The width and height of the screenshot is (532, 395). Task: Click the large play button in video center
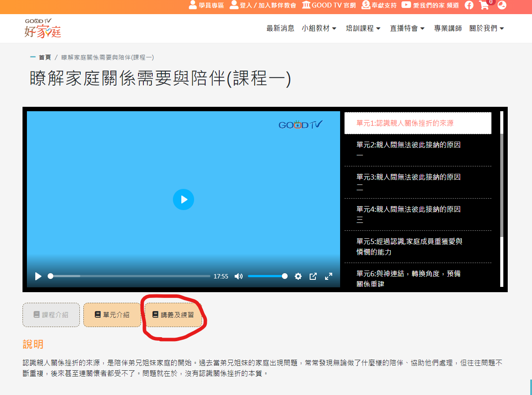point(184,199)
